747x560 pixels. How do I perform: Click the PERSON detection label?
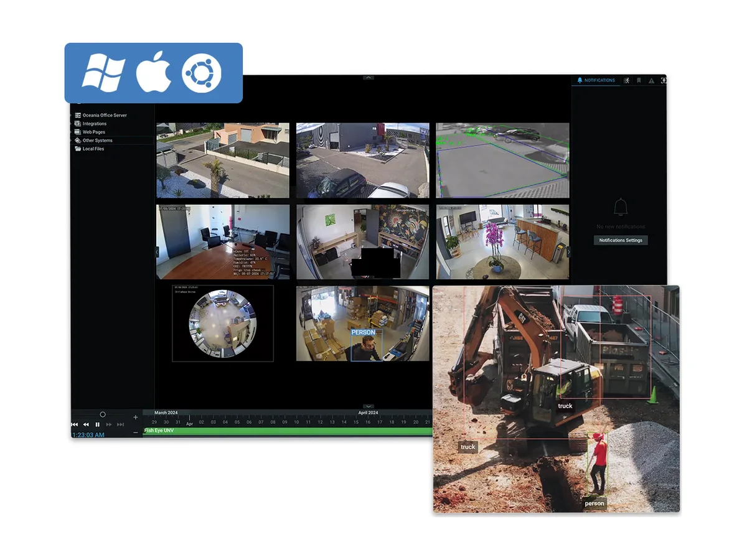(364, 332)
